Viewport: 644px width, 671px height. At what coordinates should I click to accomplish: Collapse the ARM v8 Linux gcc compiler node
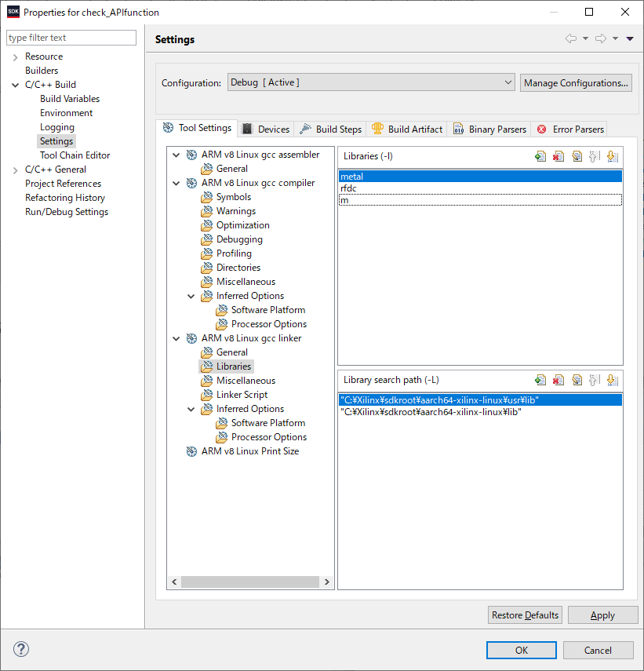(x=176, y=183)
